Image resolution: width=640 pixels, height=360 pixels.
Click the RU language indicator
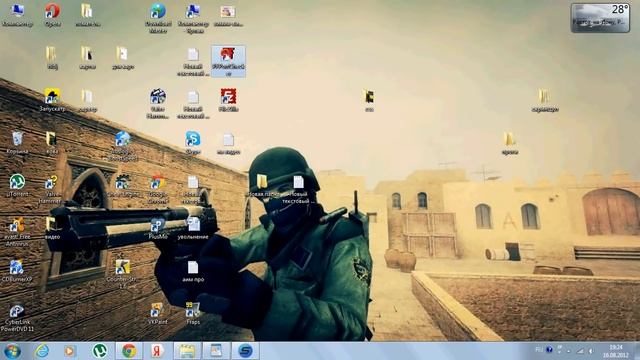click(539, 350)
